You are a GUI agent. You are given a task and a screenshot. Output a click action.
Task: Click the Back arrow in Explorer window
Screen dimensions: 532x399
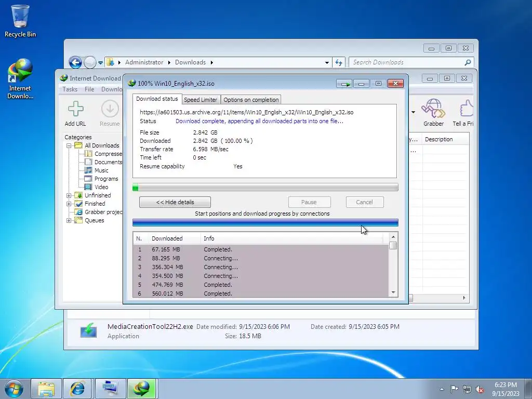coord(75,62)
